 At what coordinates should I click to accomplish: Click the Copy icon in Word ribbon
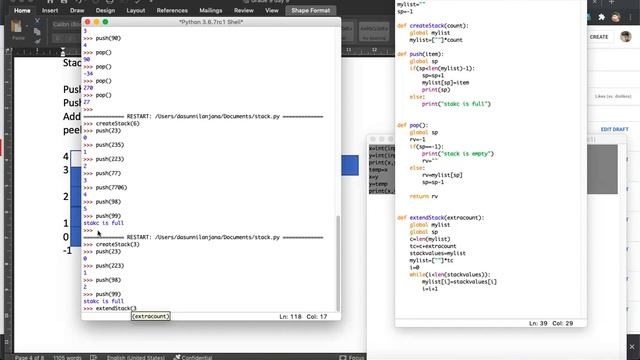[37, 31]
